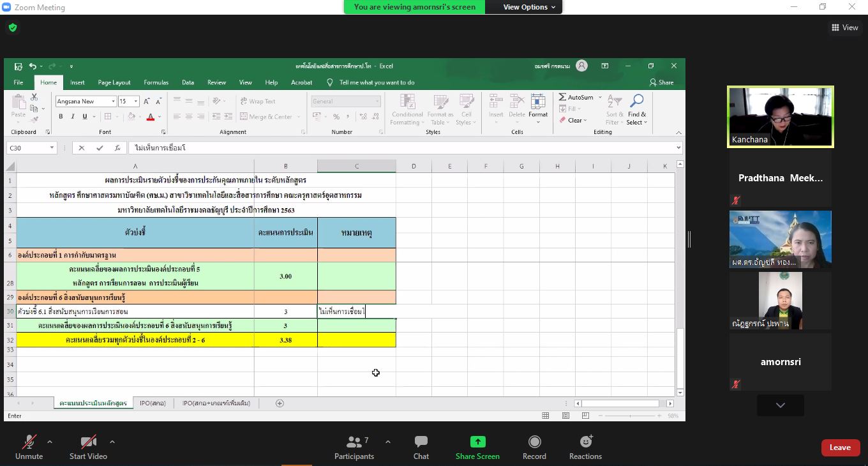Image resolution: width=868 pixels, height=466 pixels.
Task: Open the Formulas ribbon tab
Action: [156, 82]
